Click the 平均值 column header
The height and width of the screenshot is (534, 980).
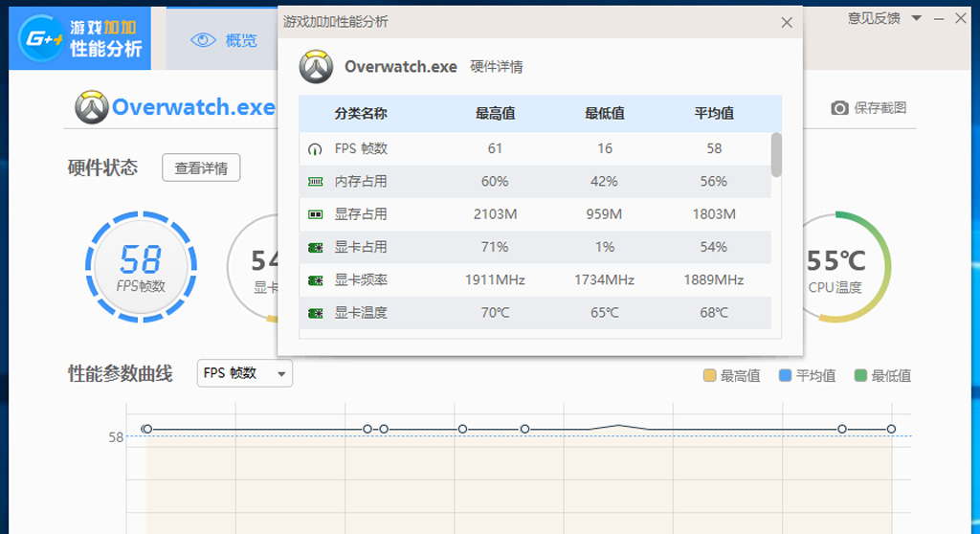pyautogui.click(x=714, y=113)
